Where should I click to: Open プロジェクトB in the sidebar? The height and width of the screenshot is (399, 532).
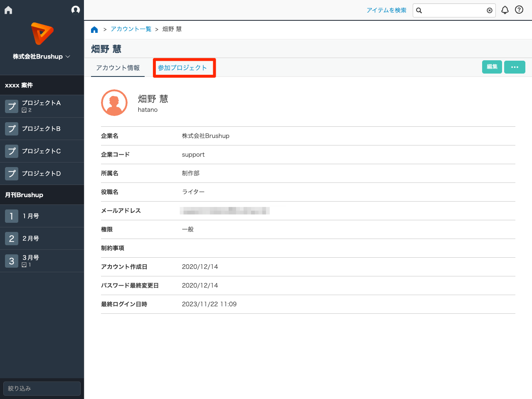[x=42, y=128]
